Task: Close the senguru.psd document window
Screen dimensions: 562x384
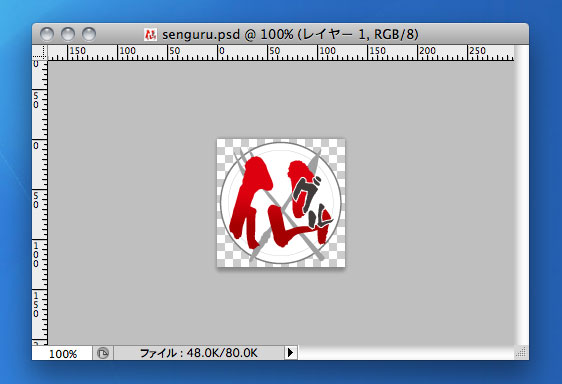Action: (47, 34)
